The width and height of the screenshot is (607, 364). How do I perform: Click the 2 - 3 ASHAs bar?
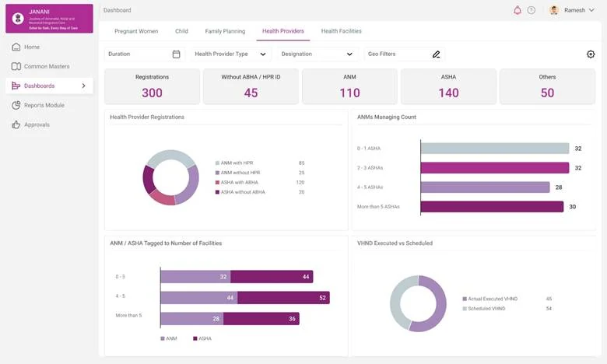(495, 167)
